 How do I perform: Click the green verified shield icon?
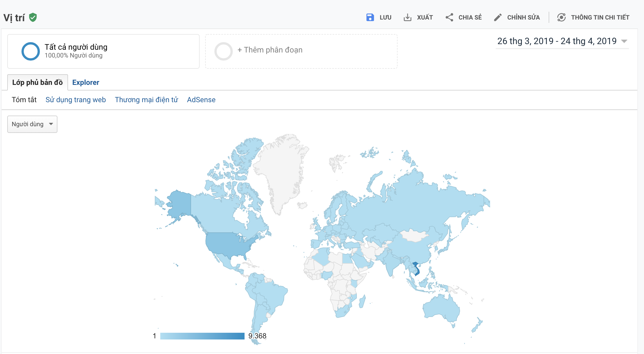33,17
